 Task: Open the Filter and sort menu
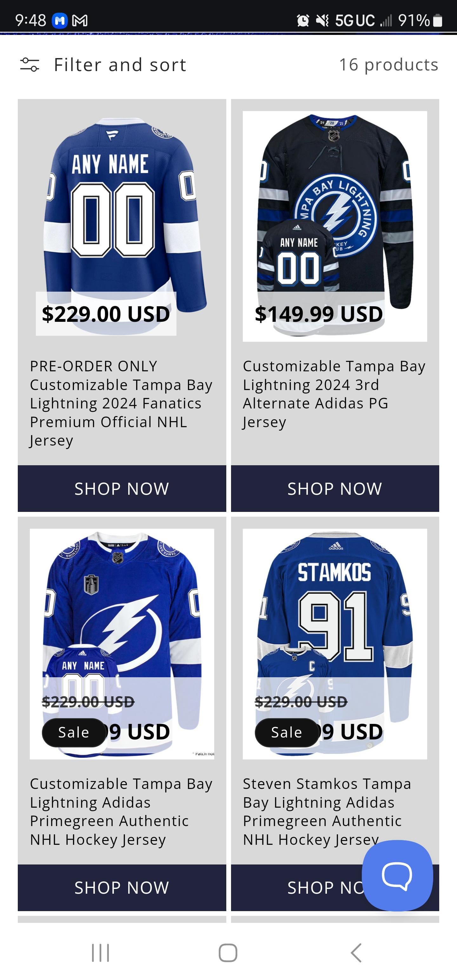(x=120, y=65)
